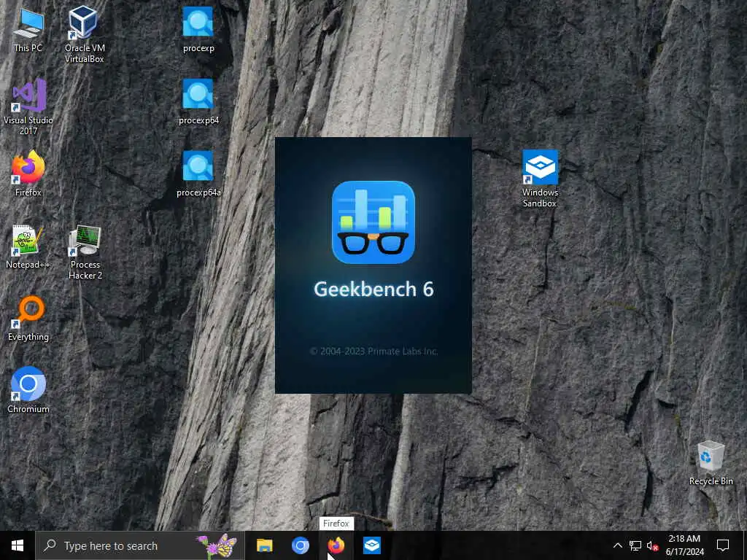Select the Firefox desktop shortcut

(x=28, y=174)
